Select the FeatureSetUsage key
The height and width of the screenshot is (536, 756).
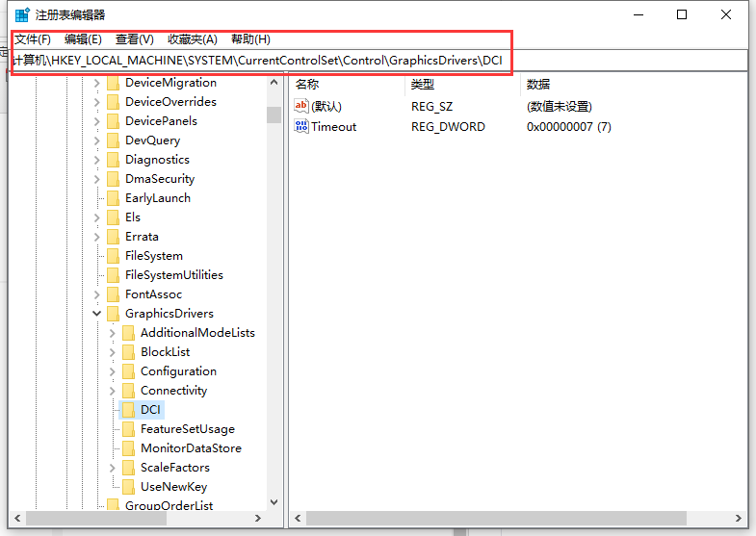(x=187, y=429)
